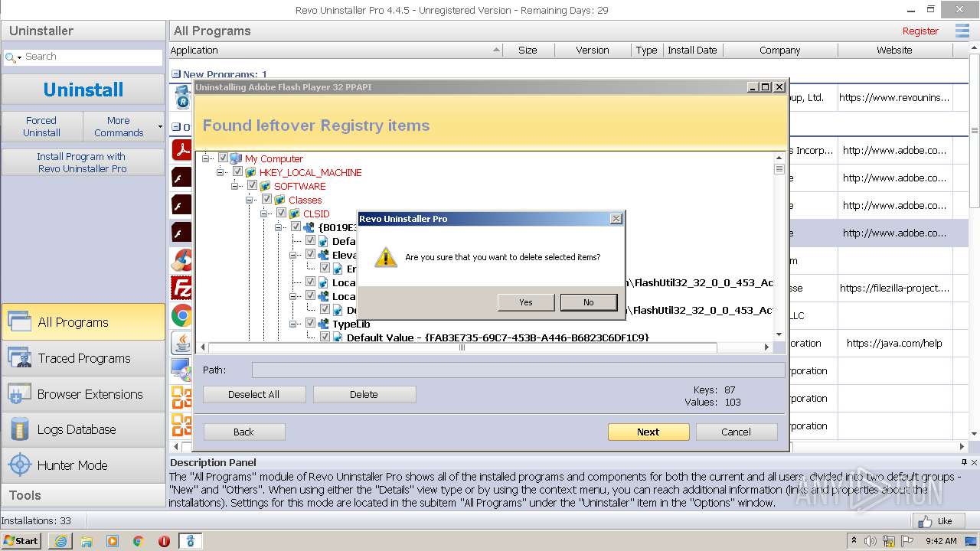Sort by Install Date column
The width and height of the screenshot is (980, 551).
click(692, 51)
